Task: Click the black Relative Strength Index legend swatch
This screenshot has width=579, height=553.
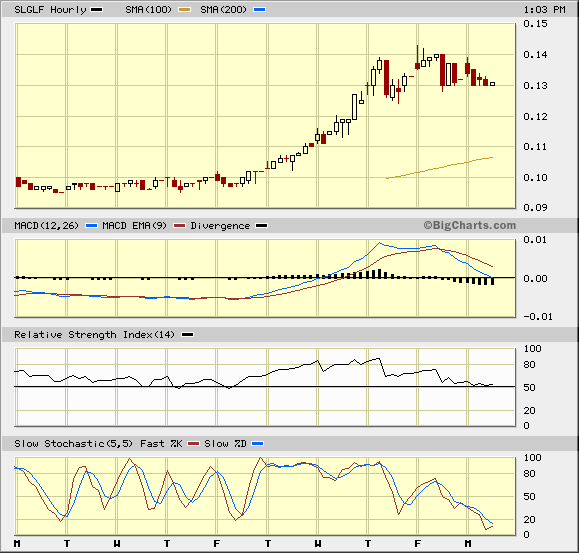Action: click(188, 335)
